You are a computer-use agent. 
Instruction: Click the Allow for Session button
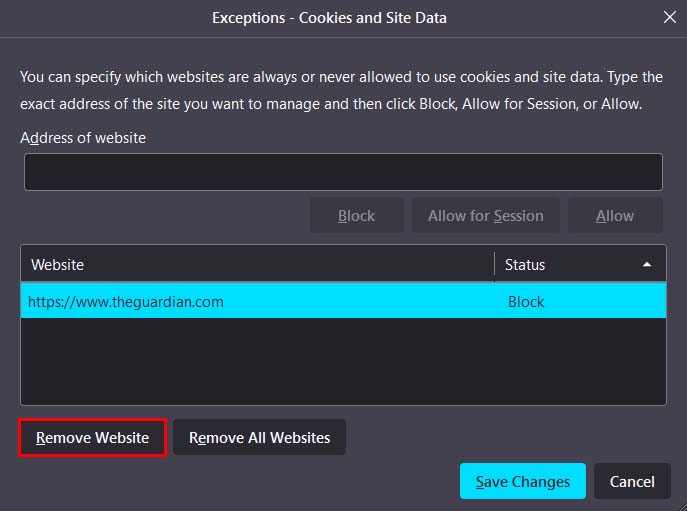(x=485, y=215)
